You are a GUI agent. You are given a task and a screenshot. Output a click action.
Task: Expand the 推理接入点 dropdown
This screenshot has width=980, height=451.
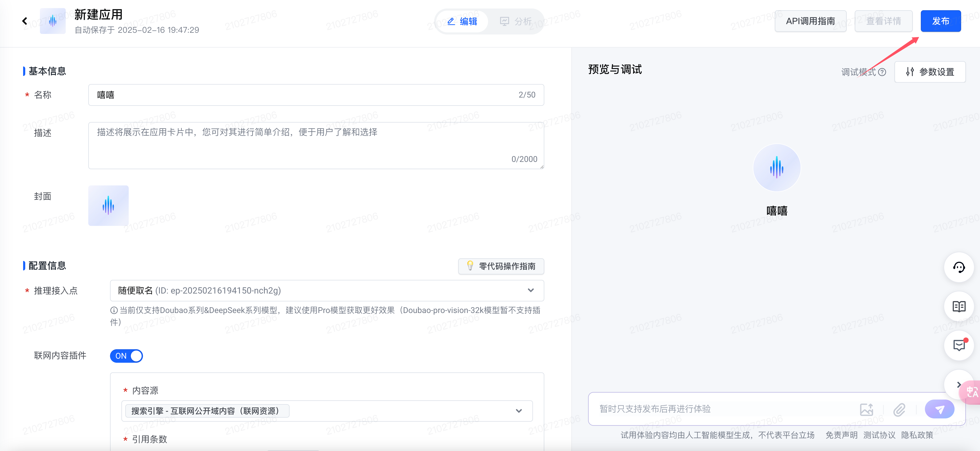click(531, 290)
